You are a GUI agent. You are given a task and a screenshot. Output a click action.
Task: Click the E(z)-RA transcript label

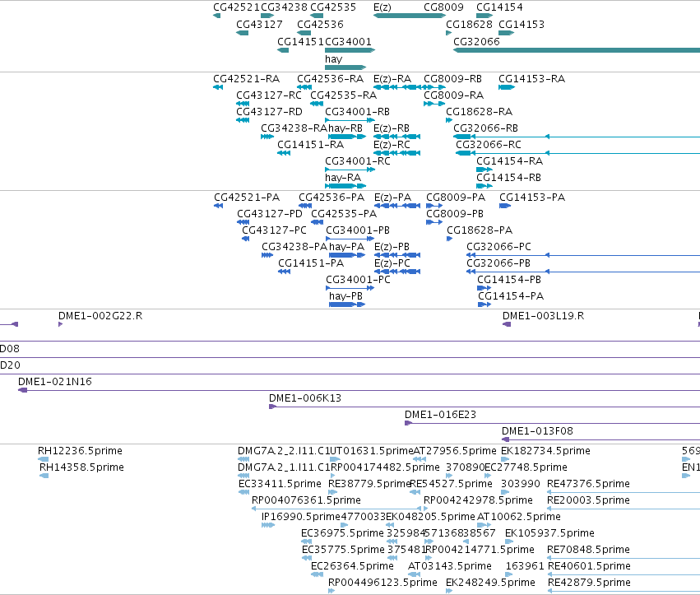coord(392,79)
